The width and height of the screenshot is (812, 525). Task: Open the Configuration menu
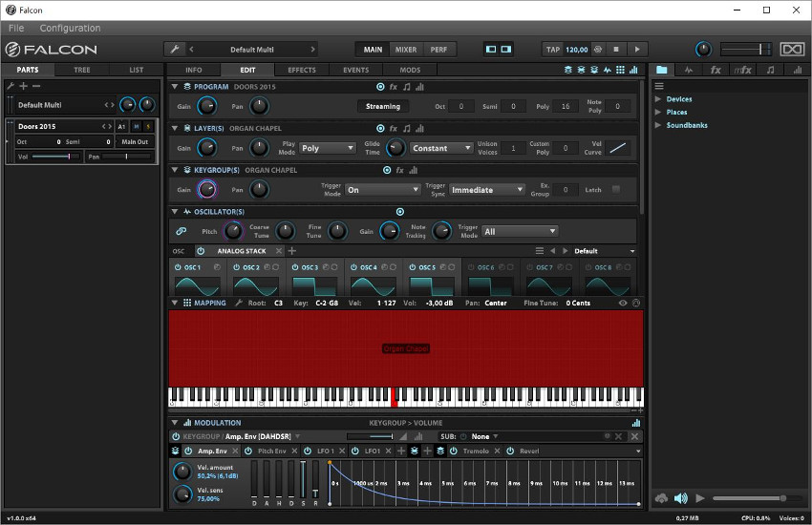click(70, 28)
